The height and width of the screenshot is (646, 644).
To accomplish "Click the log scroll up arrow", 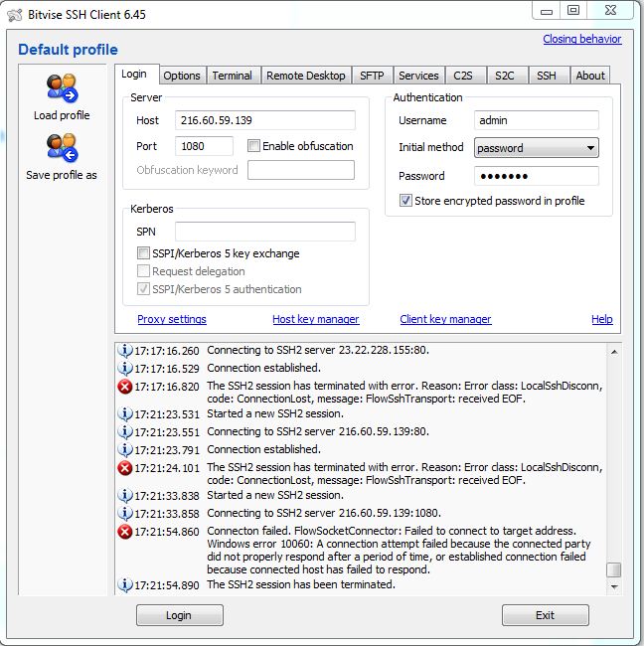I will (x=614, y=352).
